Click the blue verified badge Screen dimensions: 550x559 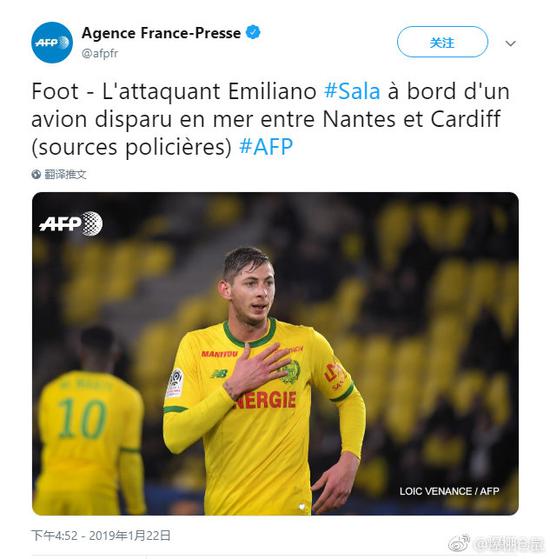253,32
